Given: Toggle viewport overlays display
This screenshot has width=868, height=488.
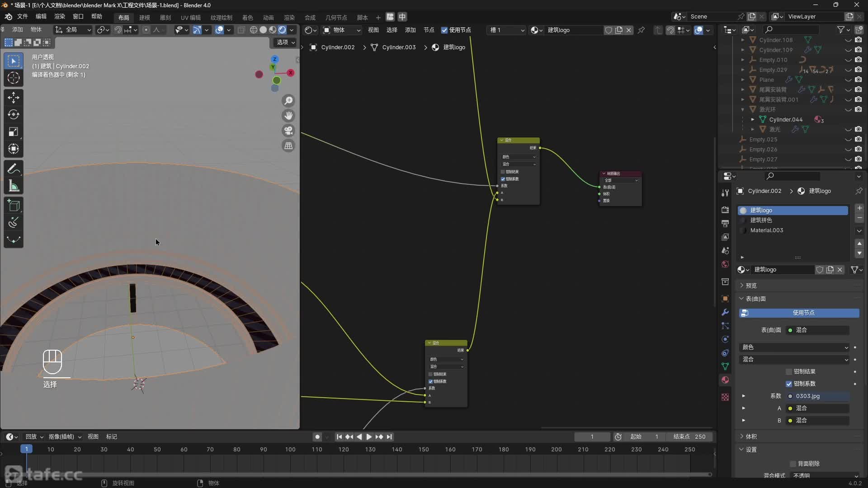Looking at the screenshot, I should tap(219, 30).
